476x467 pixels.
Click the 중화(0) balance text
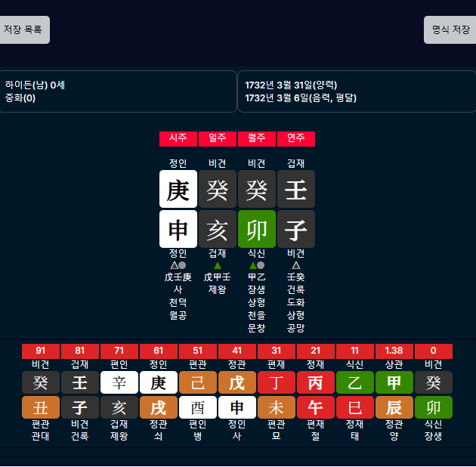tap(20, 98)
